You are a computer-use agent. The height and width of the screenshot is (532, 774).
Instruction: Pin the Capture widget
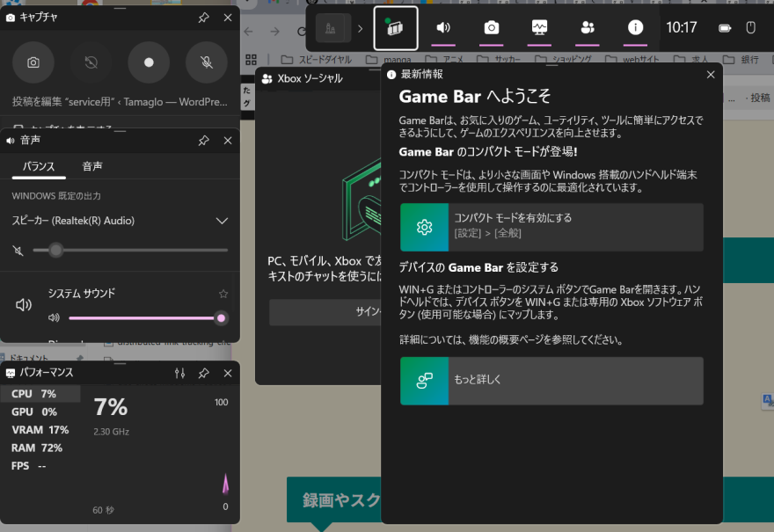pyautogui.click(x=203, y=17)
